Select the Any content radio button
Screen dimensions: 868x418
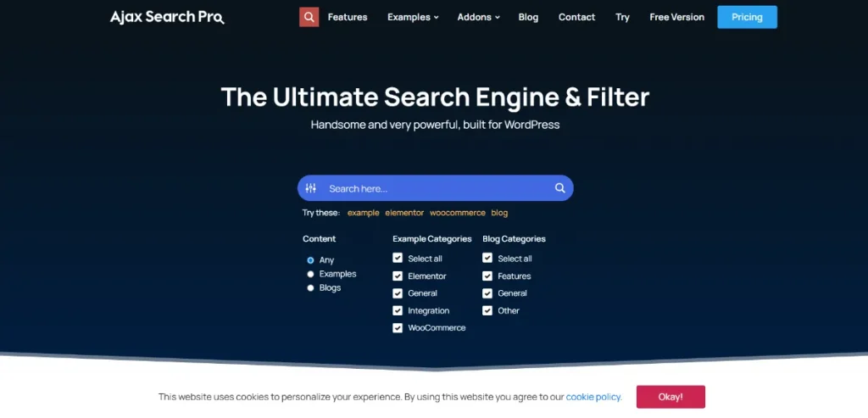click(310, 260)
